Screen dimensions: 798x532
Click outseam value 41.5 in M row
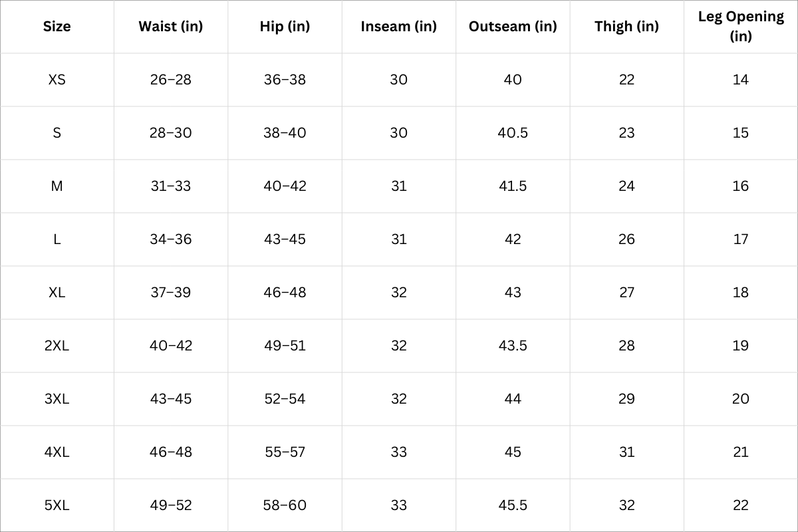[x=513, y=186]
